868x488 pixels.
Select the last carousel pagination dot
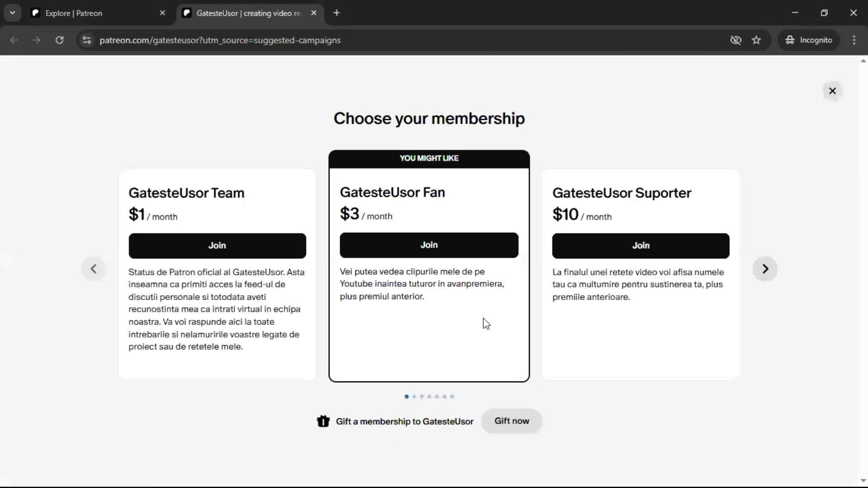click(452, 397)
